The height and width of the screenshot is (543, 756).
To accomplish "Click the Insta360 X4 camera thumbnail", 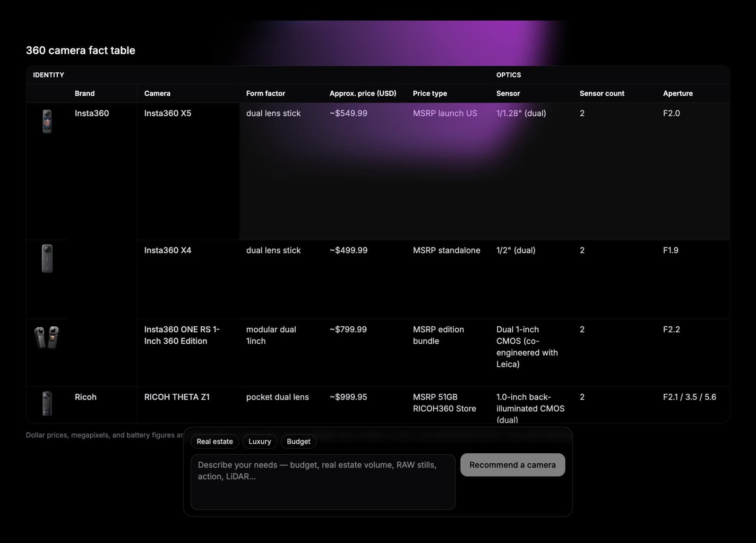I will (47, 258).
